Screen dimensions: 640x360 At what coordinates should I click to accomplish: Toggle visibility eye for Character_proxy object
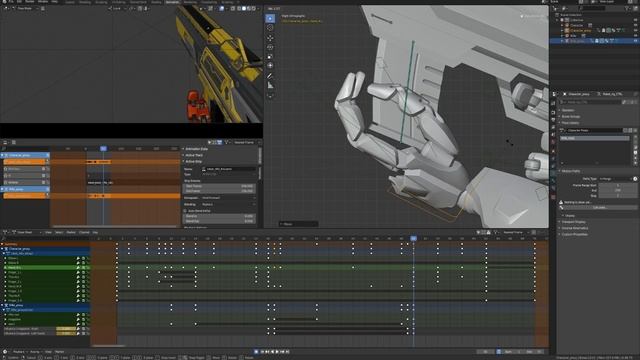(636, 30)
